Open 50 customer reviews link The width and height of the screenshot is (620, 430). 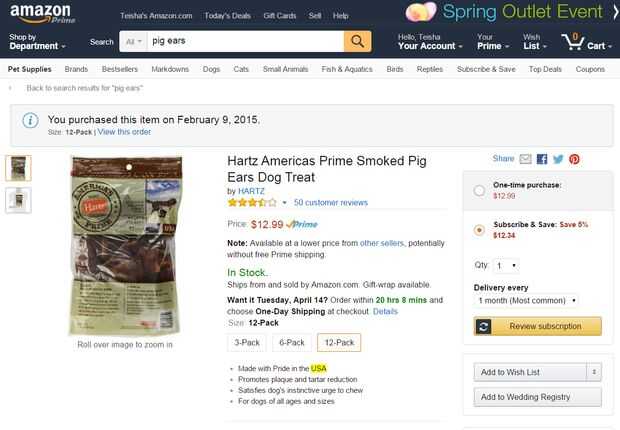331,202
